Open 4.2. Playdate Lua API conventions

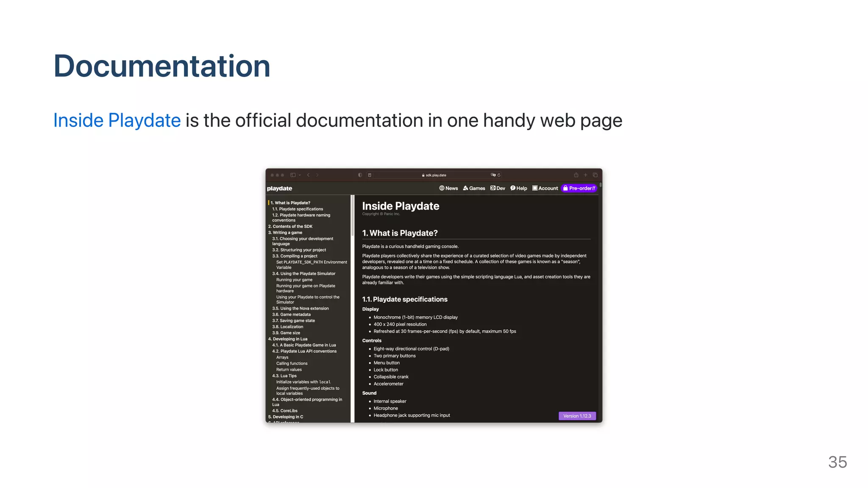[304, 352]
